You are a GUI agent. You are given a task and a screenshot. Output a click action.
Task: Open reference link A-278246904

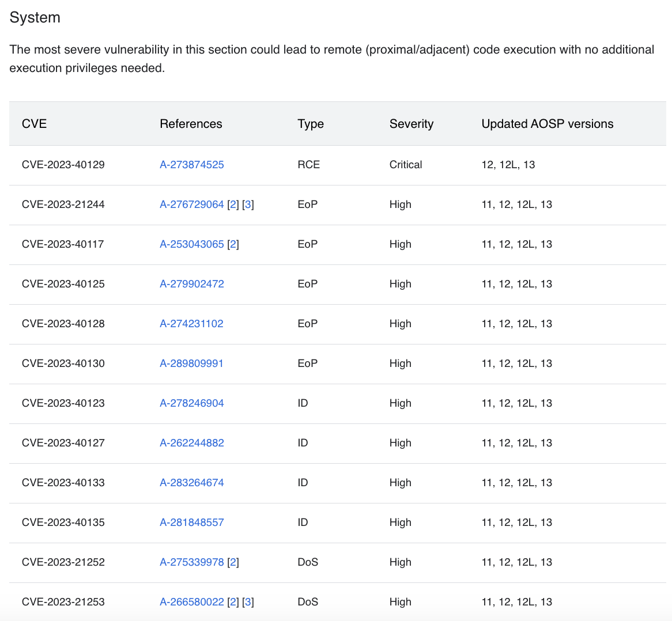(x=191, y=403)
